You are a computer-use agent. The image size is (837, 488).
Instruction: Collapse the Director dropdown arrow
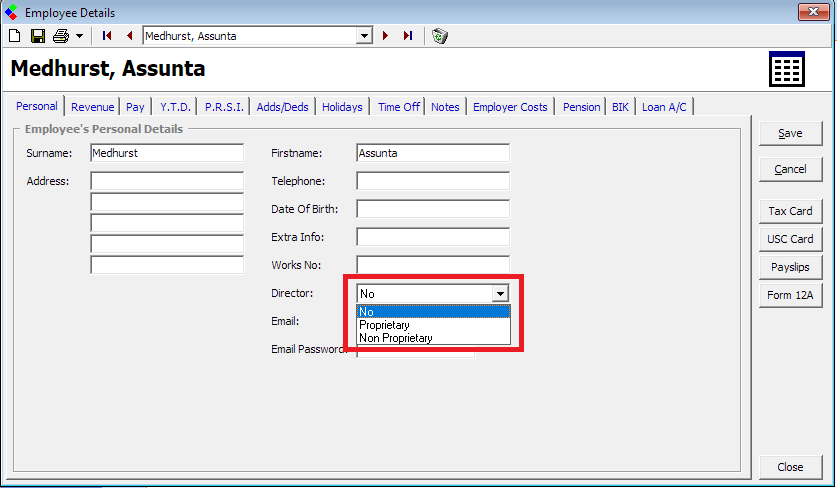pos(500,294)
